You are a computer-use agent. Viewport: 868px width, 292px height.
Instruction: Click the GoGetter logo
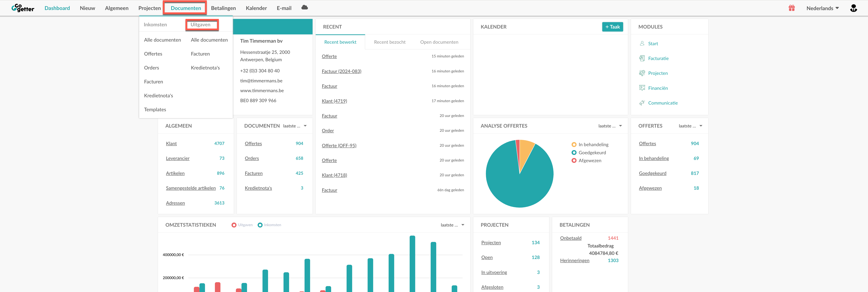point(23,8)
